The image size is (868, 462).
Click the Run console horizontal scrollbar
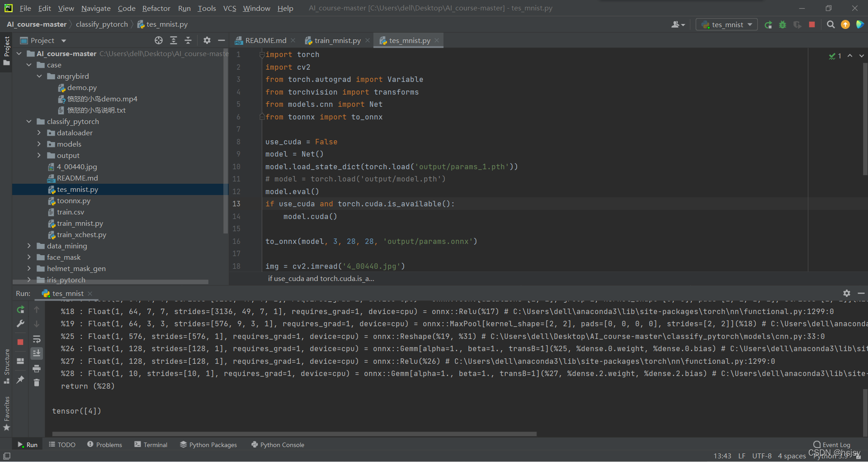pos(294,434)
